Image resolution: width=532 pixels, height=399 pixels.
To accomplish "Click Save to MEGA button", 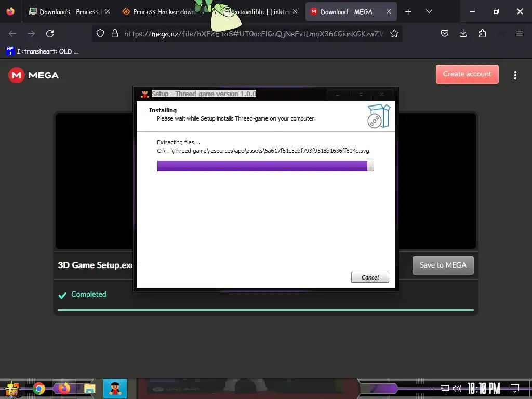I will 443,265.
